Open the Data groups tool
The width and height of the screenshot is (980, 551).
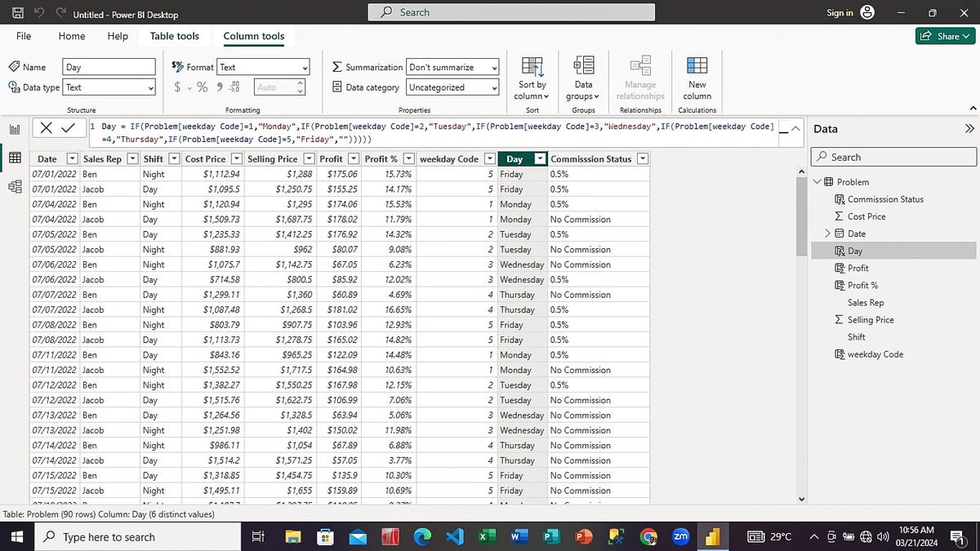pos(583,78)
